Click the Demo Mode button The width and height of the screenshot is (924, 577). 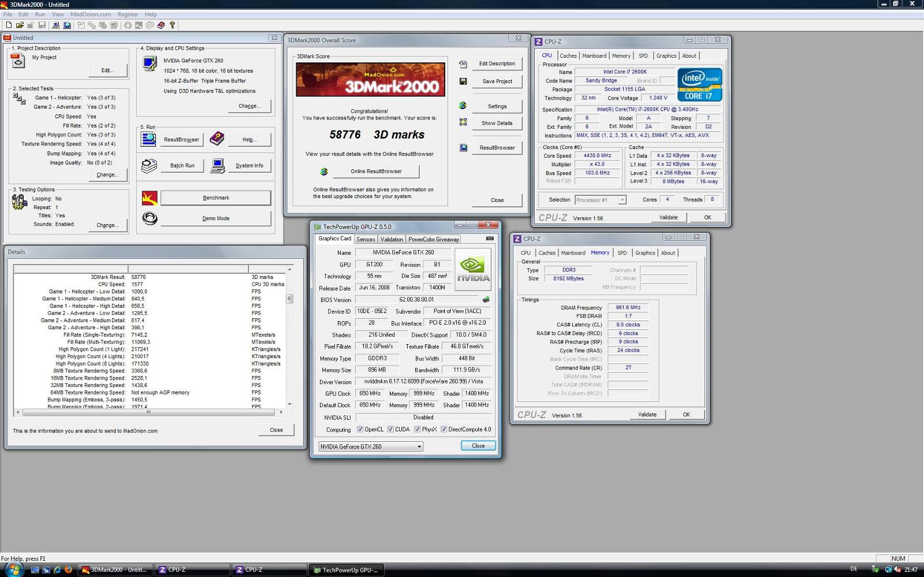(x=215, y=218)
